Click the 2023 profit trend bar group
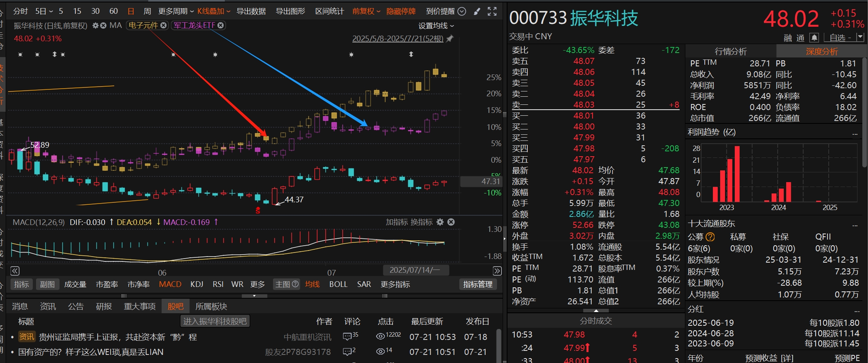 (x=726, y=174)
